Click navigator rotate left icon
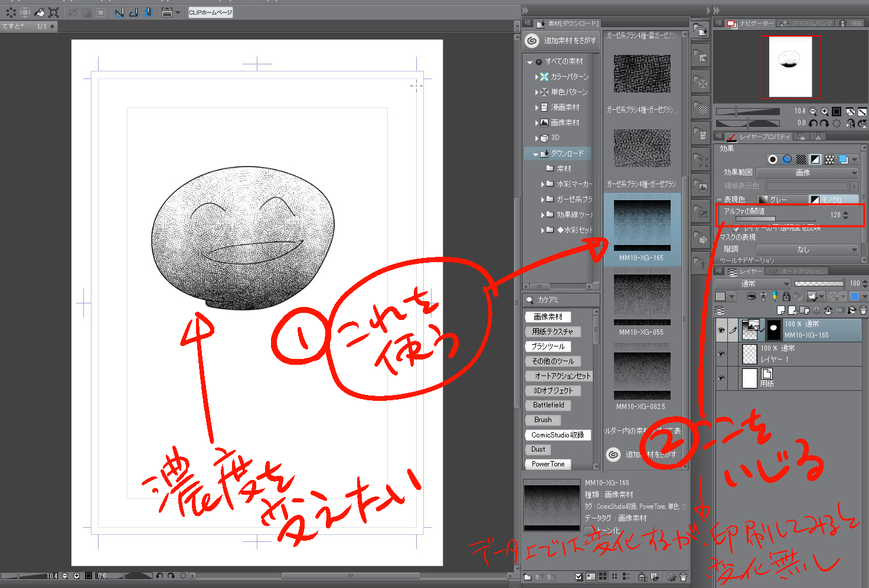The width and height of the screenshot is (869, 588). (814, 123)
